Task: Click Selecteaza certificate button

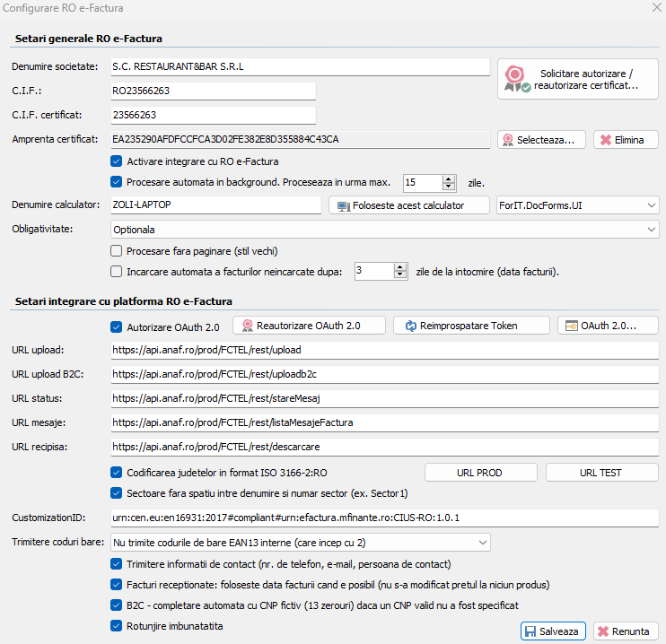Action: click(x=542, y=140)
